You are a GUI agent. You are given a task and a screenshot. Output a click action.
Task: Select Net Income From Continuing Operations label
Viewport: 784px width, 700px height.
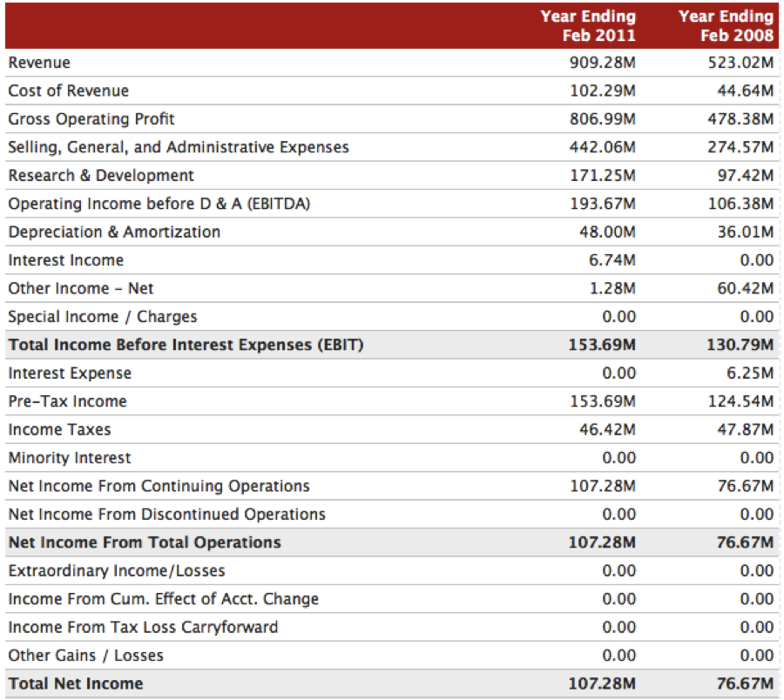[x=159, y=486]
